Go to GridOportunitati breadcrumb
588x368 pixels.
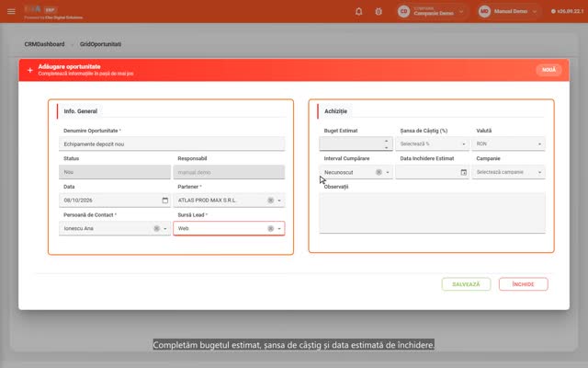coord(100,44)
